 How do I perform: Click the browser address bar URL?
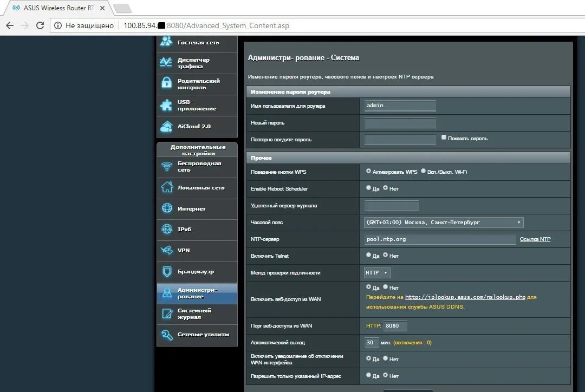coord(206,25)
